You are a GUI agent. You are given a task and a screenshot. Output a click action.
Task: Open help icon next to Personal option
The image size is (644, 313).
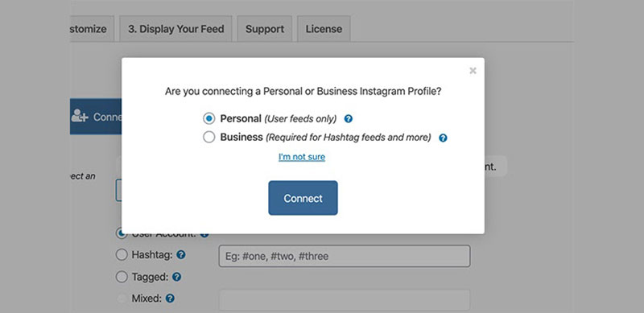349,119
